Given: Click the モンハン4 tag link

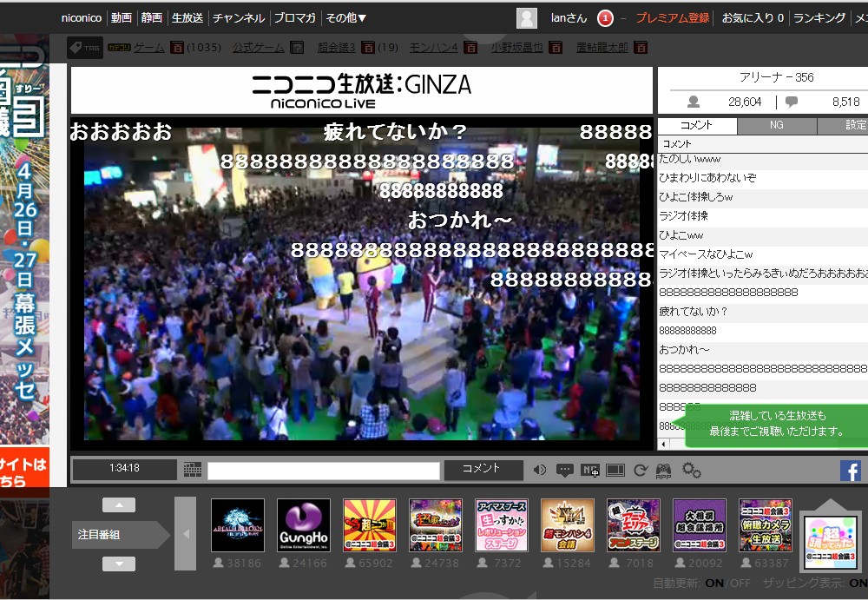Looking at the screenshot, I should pyautogui.click(x=433, y=48).
